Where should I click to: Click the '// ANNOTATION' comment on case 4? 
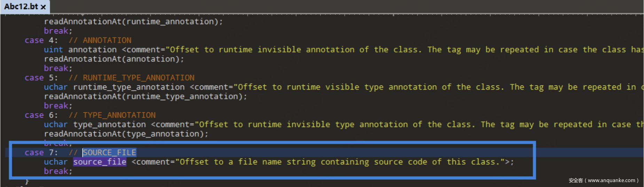pos(100,40)
